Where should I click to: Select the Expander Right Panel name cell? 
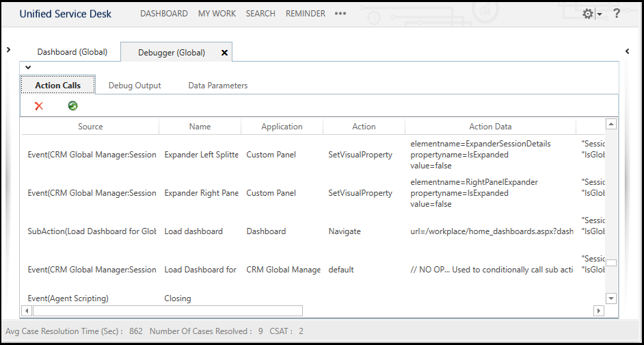[201, 193]
